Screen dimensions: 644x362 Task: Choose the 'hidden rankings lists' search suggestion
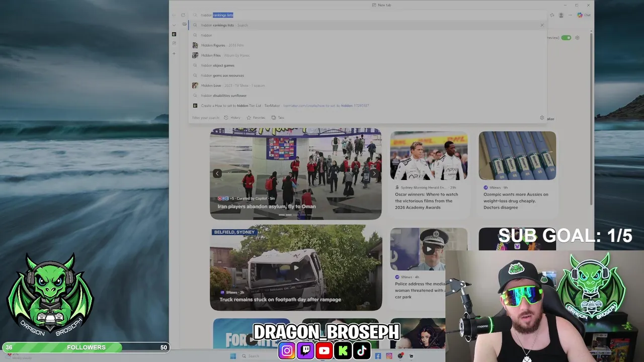pyautogui.click(x=367, y=25)
